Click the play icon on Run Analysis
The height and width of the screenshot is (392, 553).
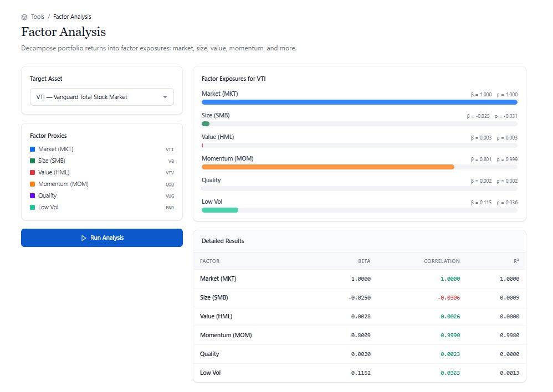click(84, 238)
